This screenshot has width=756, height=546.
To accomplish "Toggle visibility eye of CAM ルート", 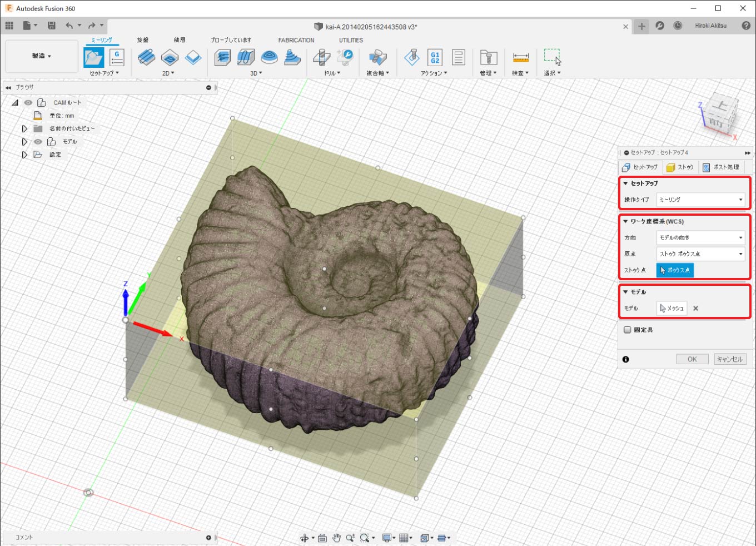I will [28, 103].
